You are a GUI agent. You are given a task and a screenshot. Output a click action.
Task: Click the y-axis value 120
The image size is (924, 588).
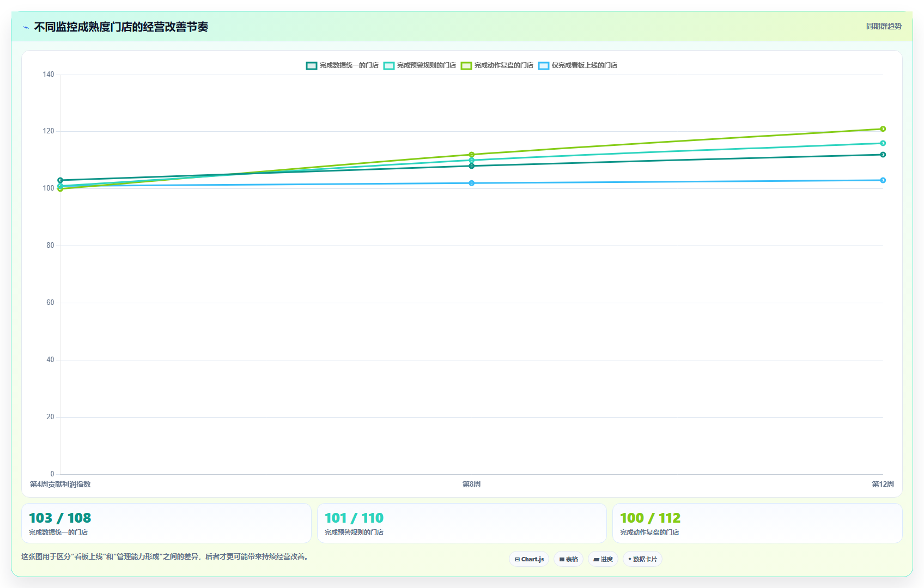pyautogui.click(x=48, y=131)
